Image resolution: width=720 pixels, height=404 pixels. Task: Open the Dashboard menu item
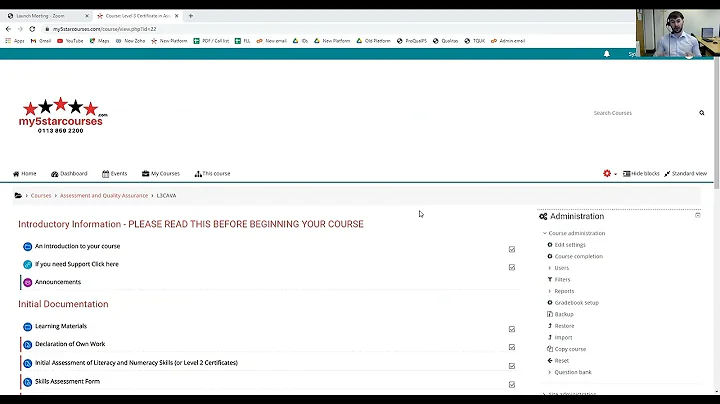point(69,174)
